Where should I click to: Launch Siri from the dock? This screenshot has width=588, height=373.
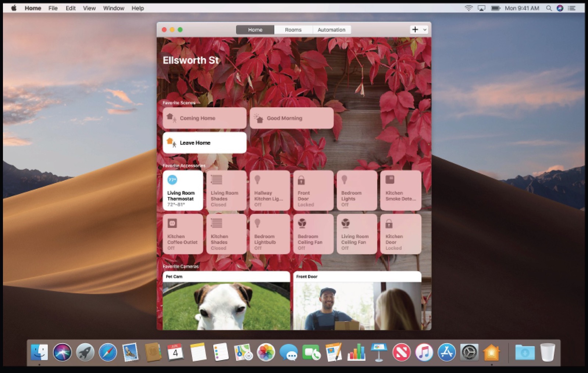pos(62,352)
